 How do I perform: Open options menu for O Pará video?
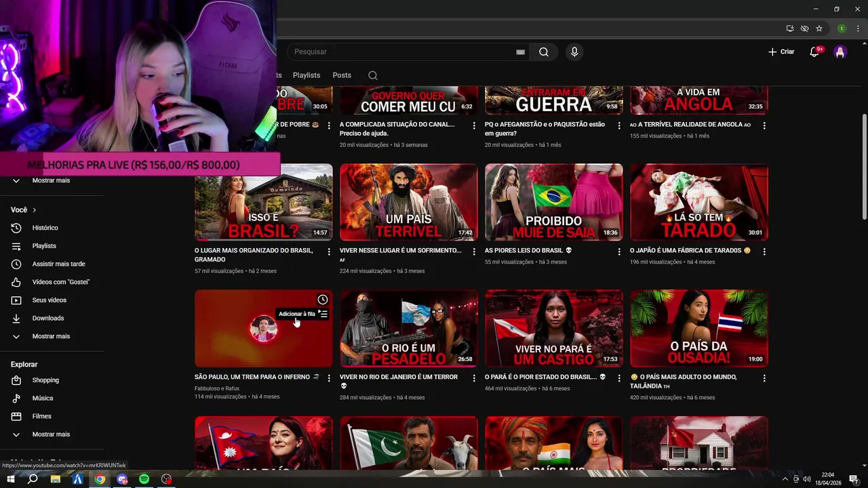pos(619,378)
